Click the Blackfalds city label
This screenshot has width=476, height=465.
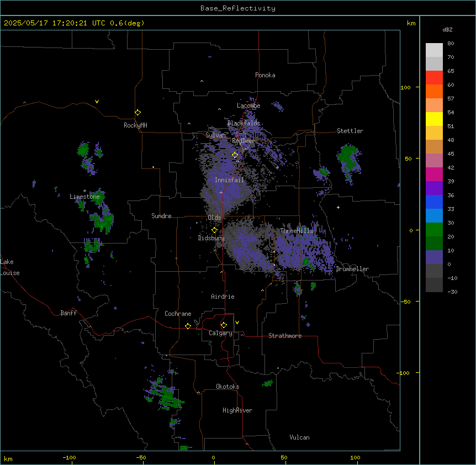[x=244, y=123]
